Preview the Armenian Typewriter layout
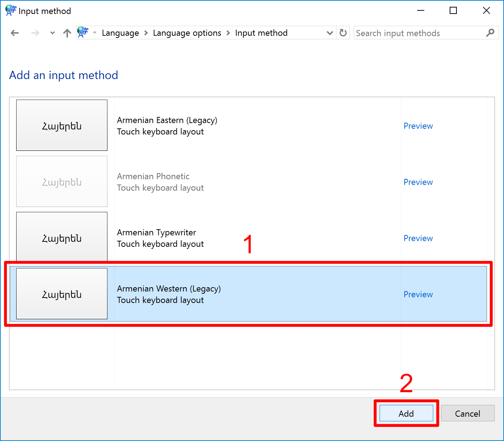Screen dimensions: 504x441 click(418, 238)
